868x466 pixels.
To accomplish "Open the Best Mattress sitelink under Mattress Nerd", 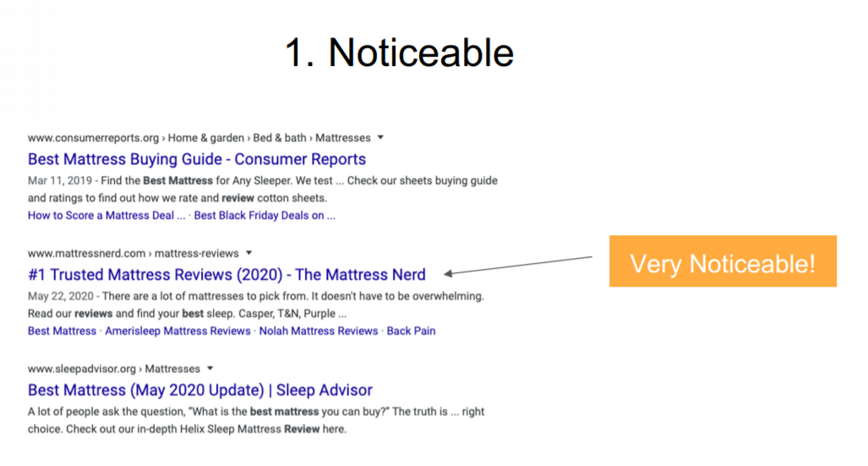I will pyautogui.click(x=62, y=331).
